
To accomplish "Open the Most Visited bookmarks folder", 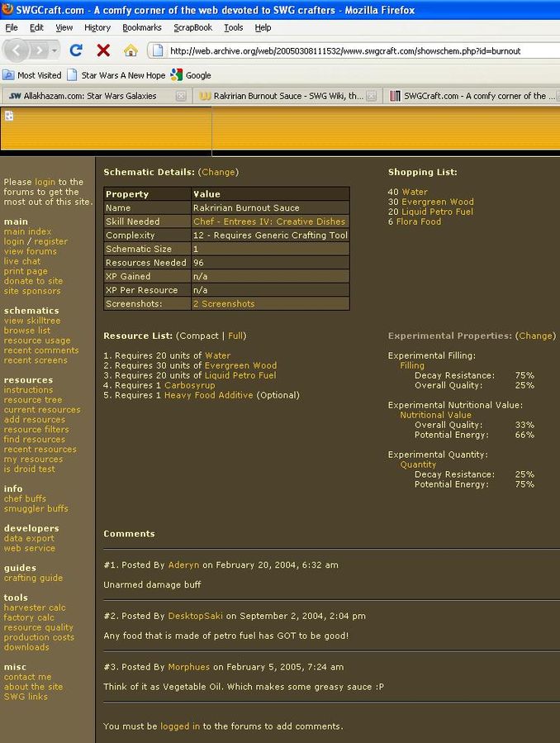I will point(32,75).
